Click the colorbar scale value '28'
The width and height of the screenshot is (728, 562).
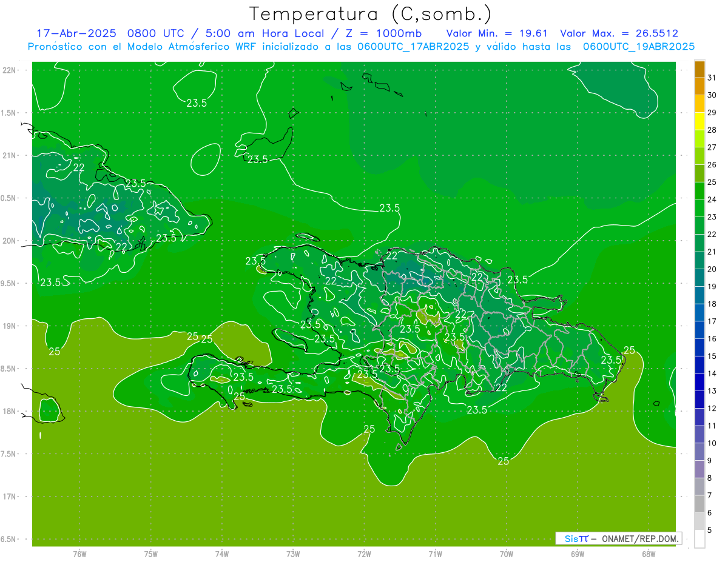(x=712, y=130)
